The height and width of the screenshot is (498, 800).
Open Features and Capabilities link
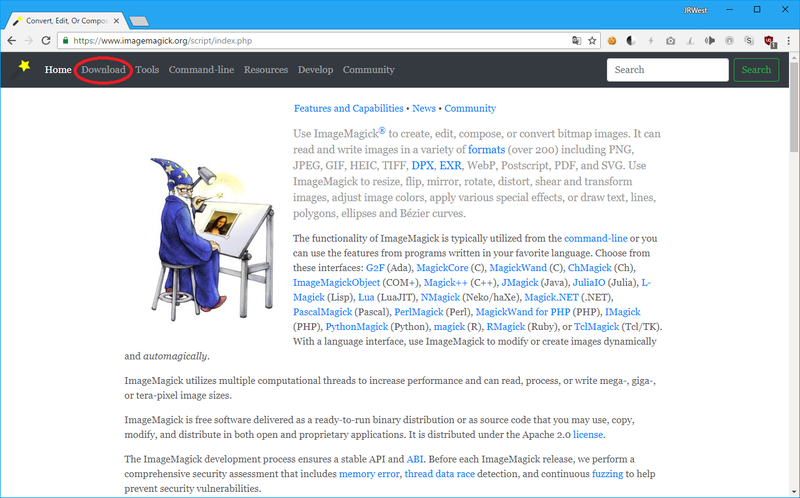coord(348,108)
